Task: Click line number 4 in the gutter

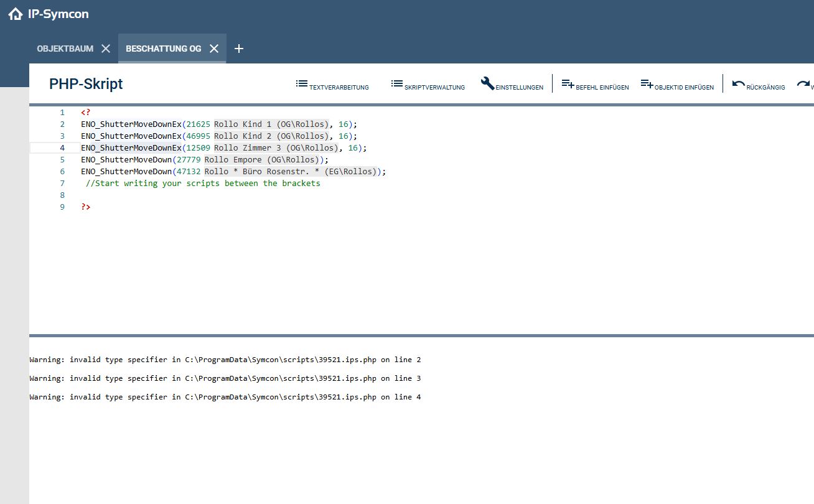Action: coord(62,148)
